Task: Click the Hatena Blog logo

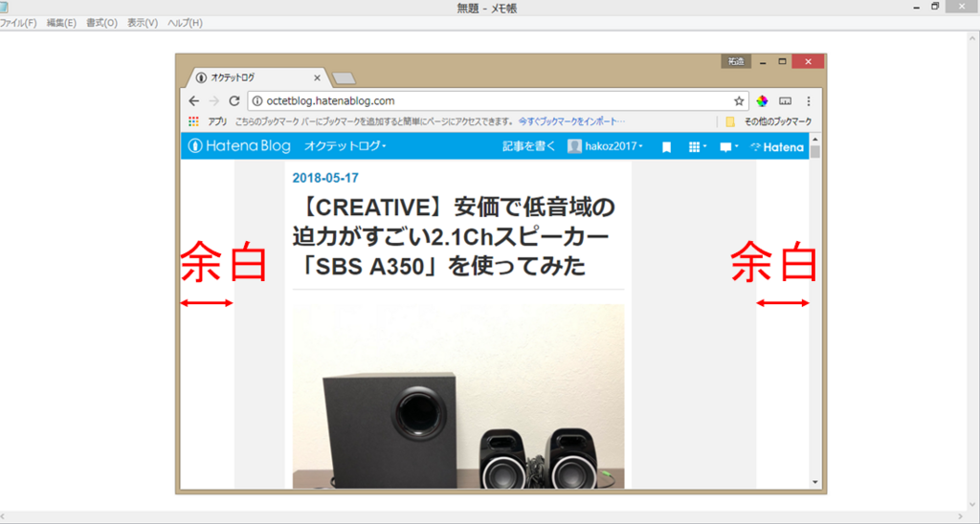Action: click(239, 146)
